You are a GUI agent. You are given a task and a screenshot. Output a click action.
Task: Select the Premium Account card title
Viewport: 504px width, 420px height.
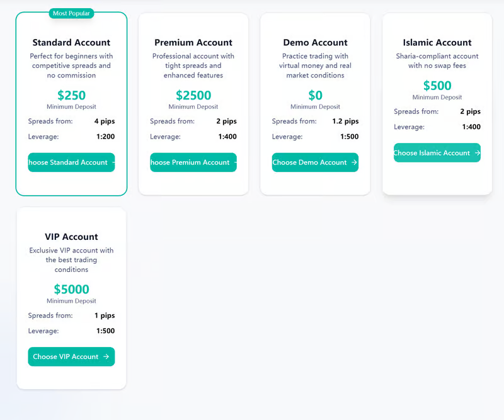[x=193, y=43]
